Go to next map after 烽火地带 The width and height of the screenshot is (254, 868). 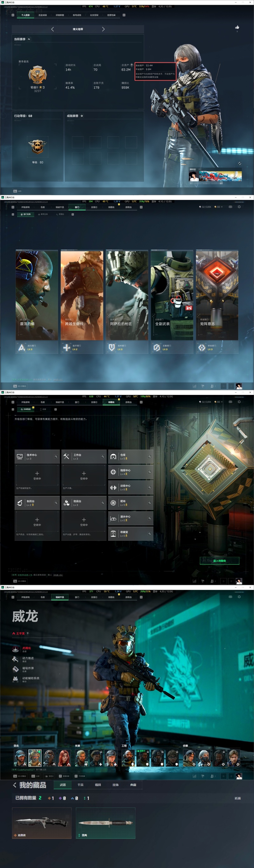click(104, 29)
